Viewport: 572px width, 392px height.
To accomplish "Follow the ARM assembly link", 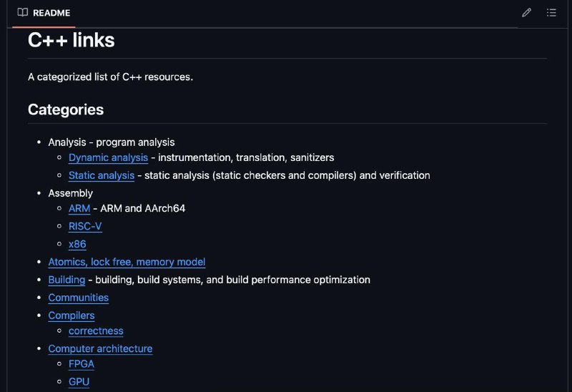I will pyautogui.click(x=79, y=208).
